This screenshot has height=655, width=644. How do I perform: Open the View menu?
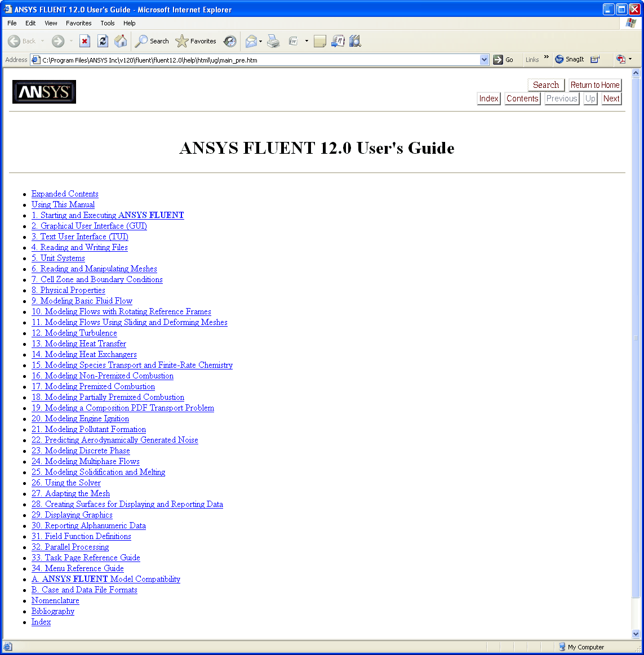pyautogui.click(x=51, y=23)
